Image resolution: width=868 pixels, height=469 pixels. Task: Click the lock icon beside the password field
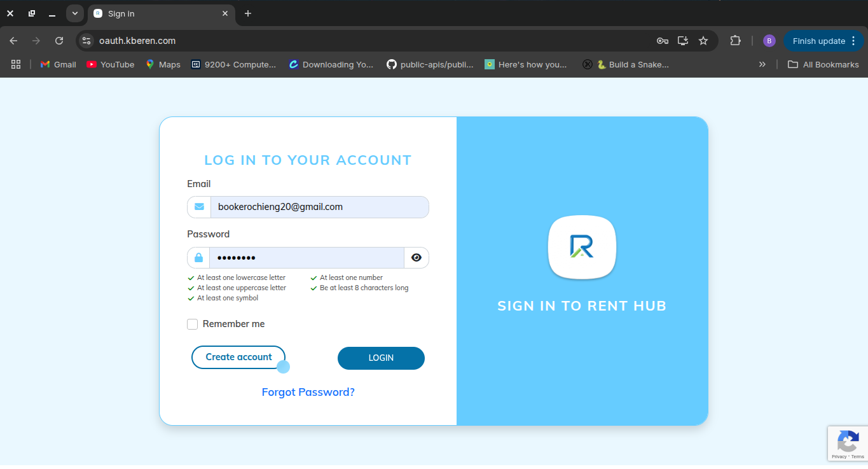(198, 257)
